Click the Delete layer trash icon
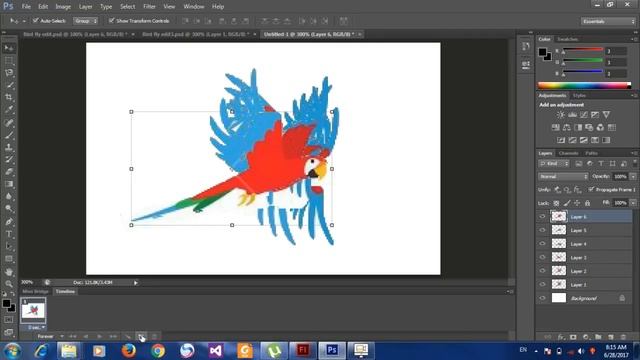Image resolution: width=640 pixels, height=360 pixels. pos(623,337)
